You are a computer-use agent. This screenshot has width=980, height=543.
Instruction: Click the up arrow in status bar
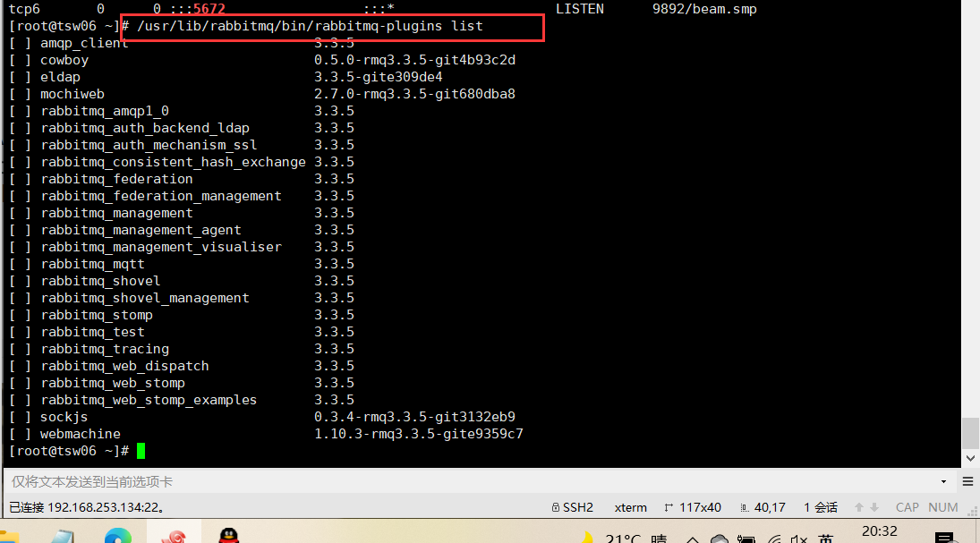point(859,507)
